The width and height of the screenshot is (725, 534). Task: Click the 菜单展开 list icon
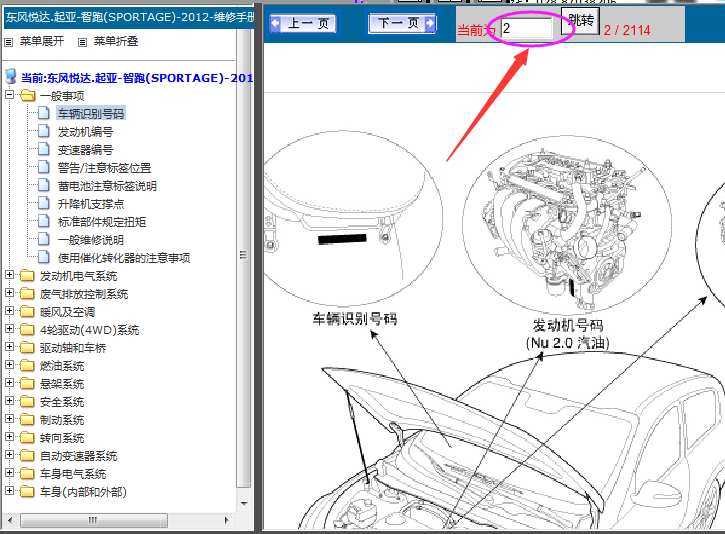[x=9, y=43]
